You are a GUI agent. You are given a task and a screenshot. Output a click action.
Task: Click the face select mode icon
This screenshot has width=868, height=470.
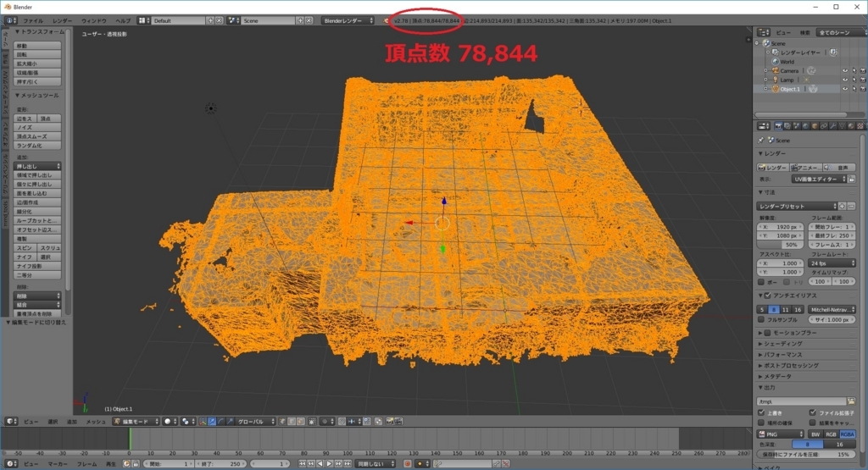[x=301, y=422]
